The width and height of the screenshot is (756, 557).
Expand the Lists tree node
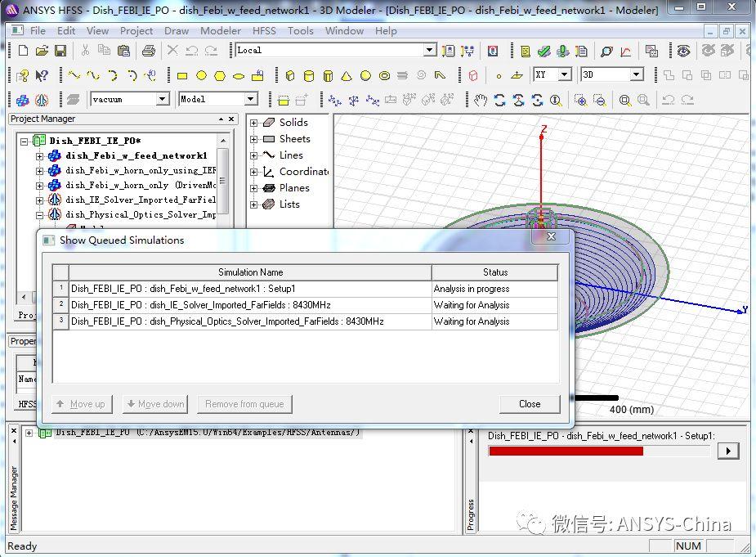tap(253, 205)
